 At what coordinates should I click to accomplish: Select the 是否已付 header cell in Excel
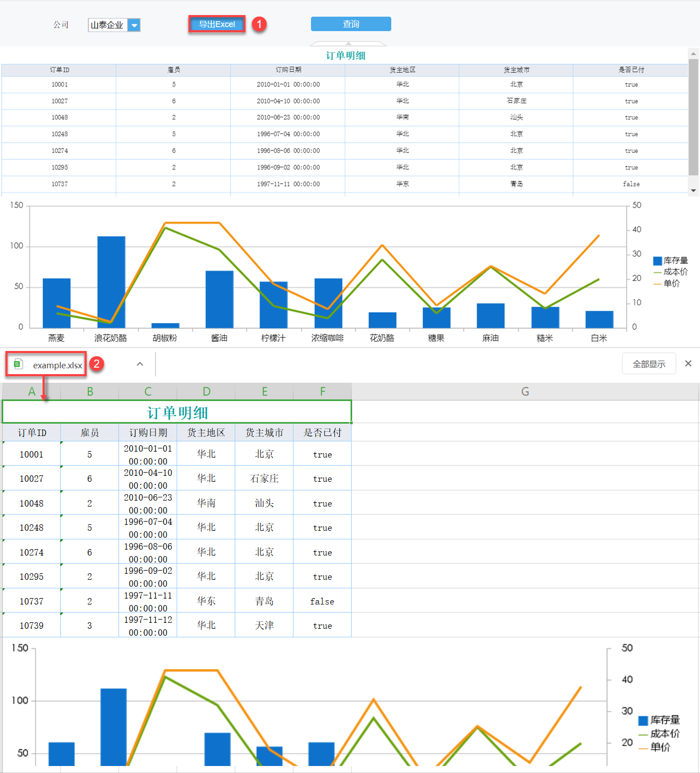pos(323,432)
